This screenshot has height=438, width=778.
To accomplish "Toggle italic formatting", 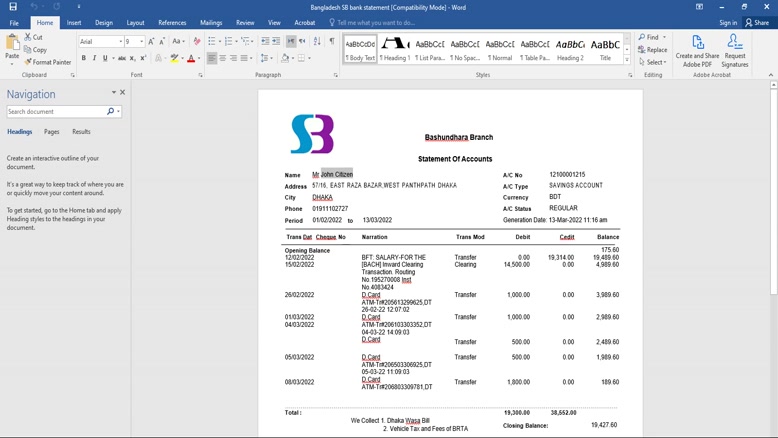I will tap(95, 58).
